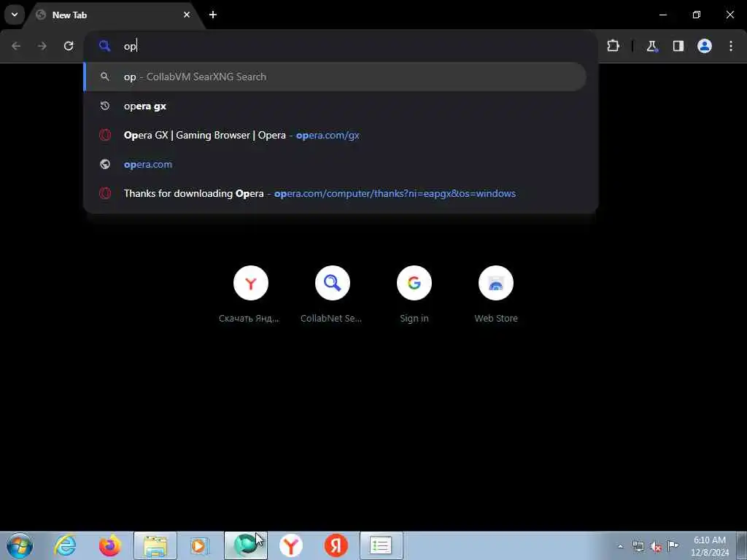The height and width of the screenshot is (560, 747).
Task: Click the address bar search magnifier icon
Action: [x=105, y=46]
